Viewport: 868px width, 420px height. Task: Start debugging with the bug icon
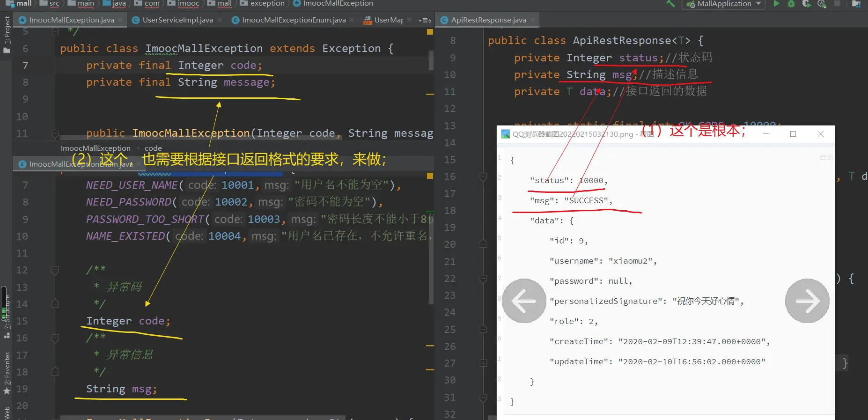pyautogui.click(x=791, y=4)
